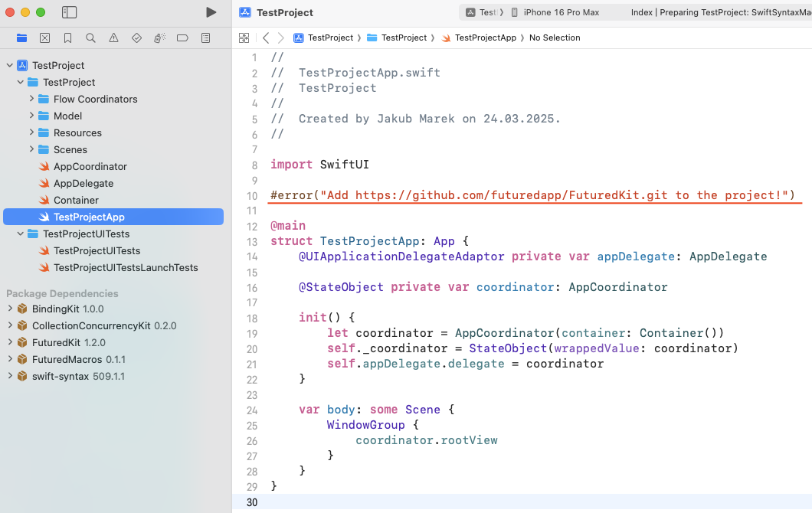Screen dimensions: 812x513
Task: Open the Source Control navigator
Action: click(x=44, y=38)
